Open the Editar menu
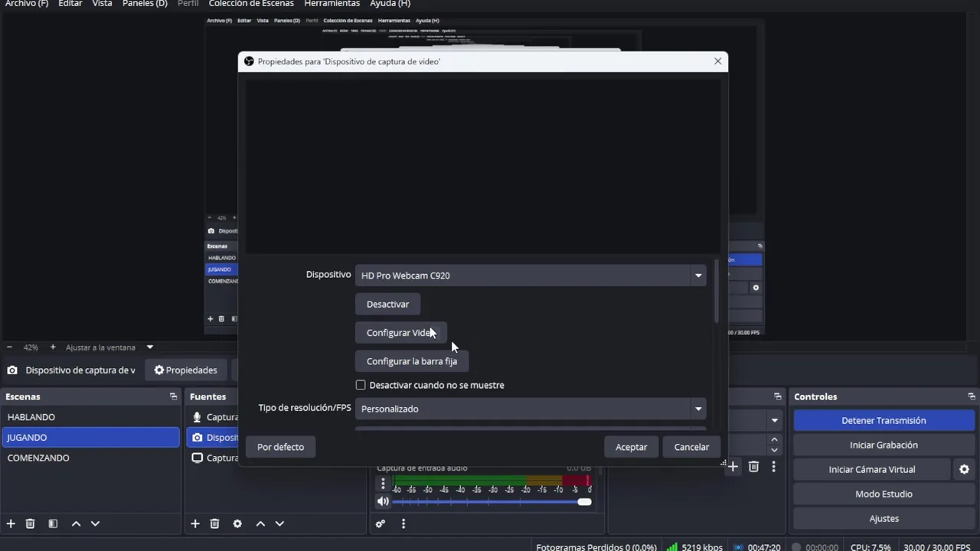The image size is (980, 551). coord(70,4)
